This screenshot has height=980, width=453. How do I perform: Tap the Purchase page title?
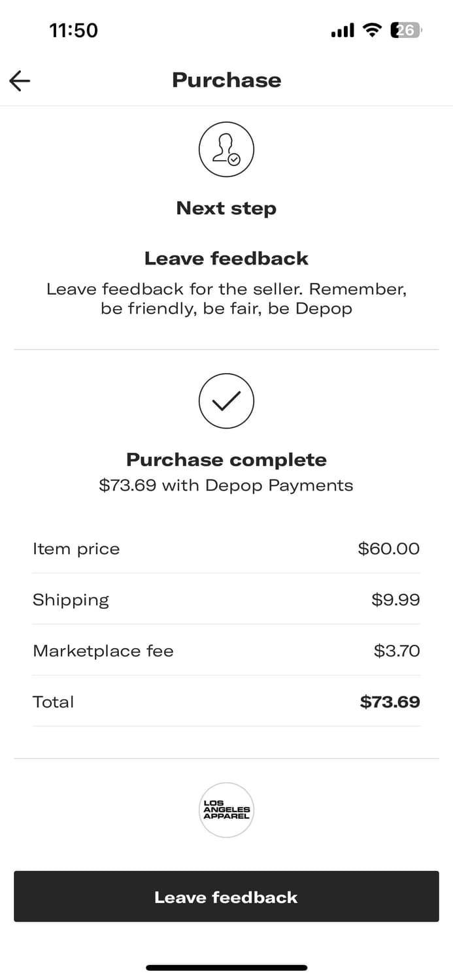coord(226,80)
